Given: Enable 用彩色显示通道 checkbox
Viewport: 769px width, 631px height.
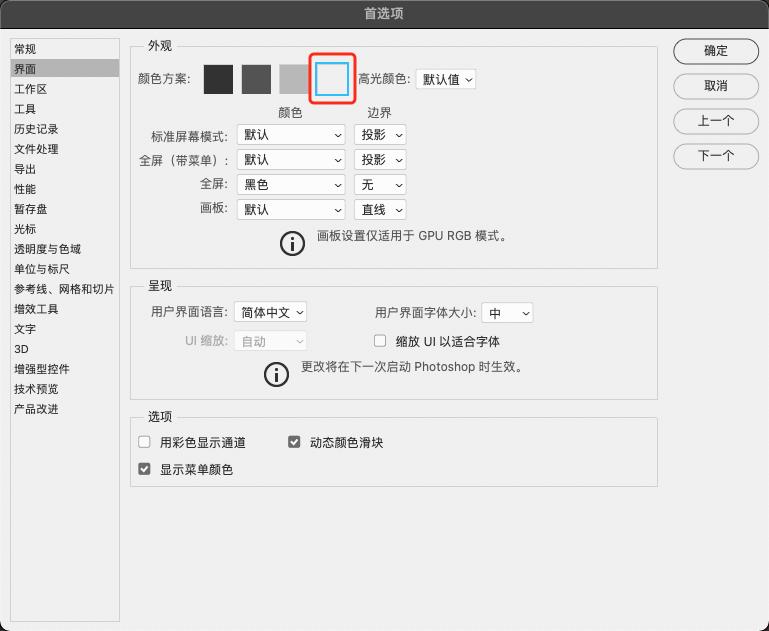Looking at the screenshot, I should pyautogui.click(x=144, y=442).
